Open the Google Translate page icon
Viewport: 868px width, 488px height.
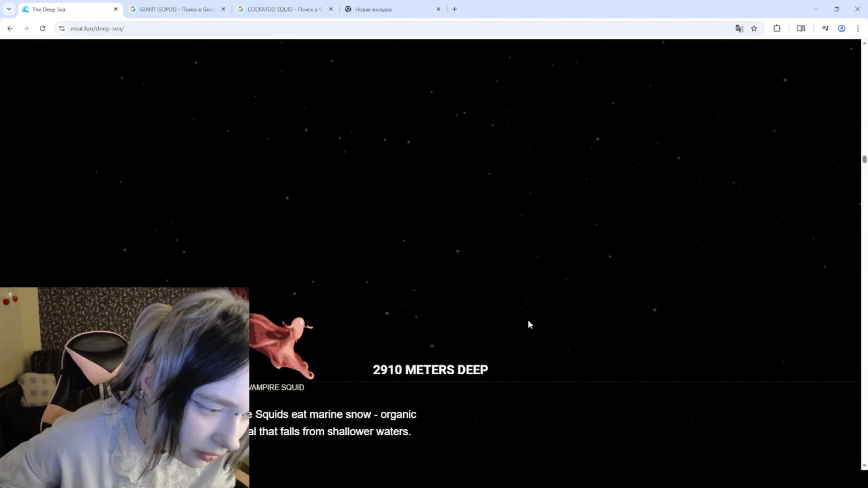point(739,28)
